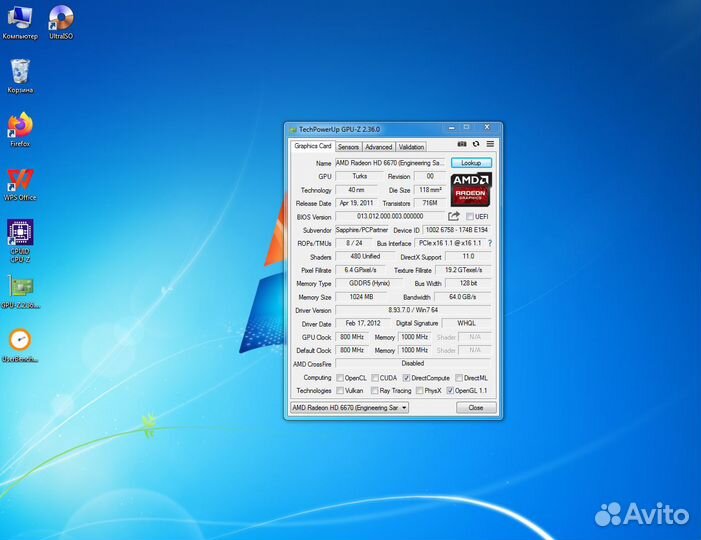Switch to the Validation tab
The height and width of the screenshot is (540, 701).
click(411, 147)
